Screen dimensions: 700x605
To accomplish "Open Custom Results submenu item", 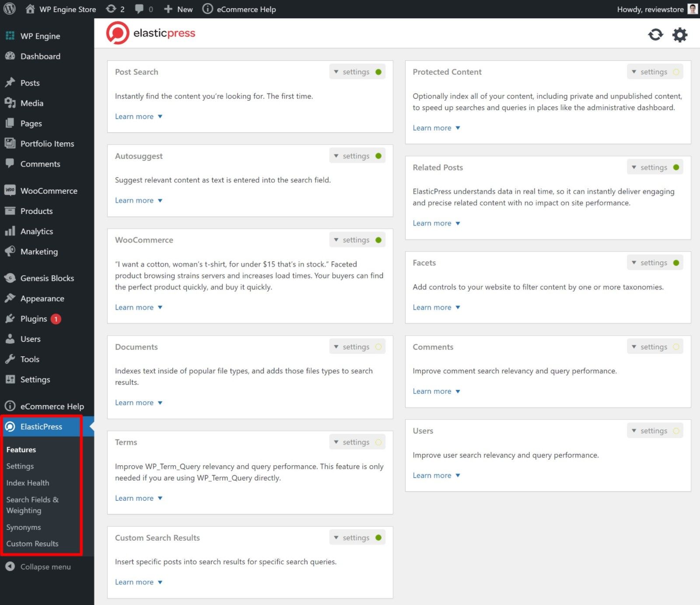I will (32, 544).
